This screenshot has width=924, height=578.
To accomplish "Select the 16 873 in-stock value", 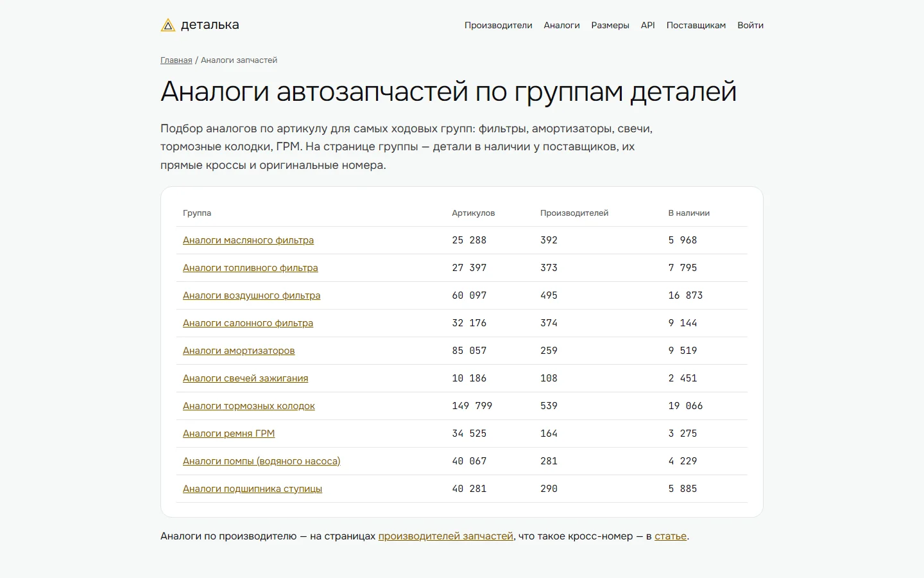I will click(x=685, y=295).
